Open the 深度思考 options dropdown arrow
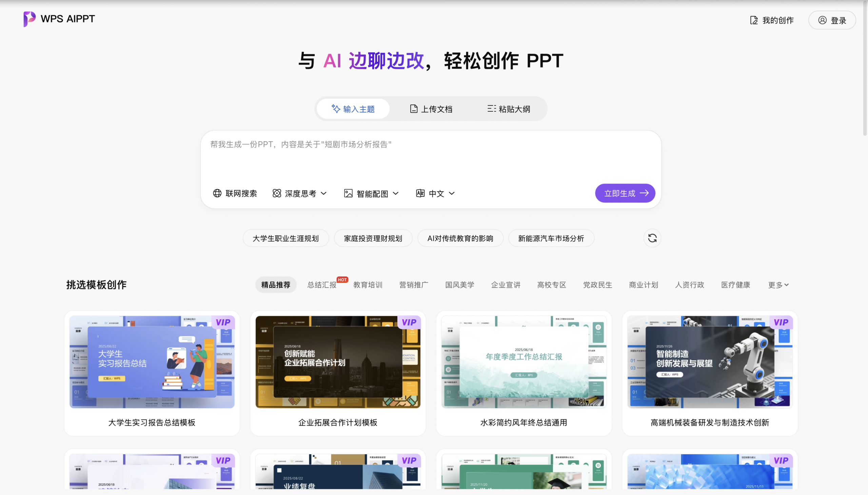Image resolution: width=868 pixels, height=495 pixels. pos(324,193)
